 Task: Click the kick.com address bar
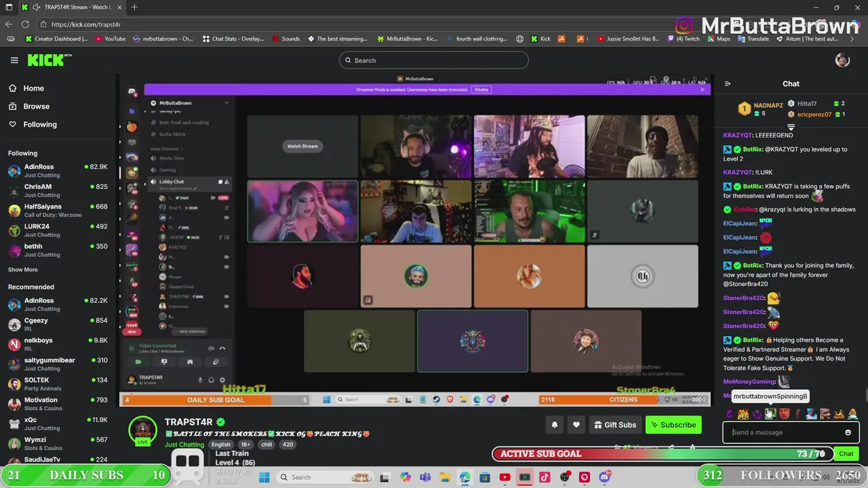coord(353,24)
